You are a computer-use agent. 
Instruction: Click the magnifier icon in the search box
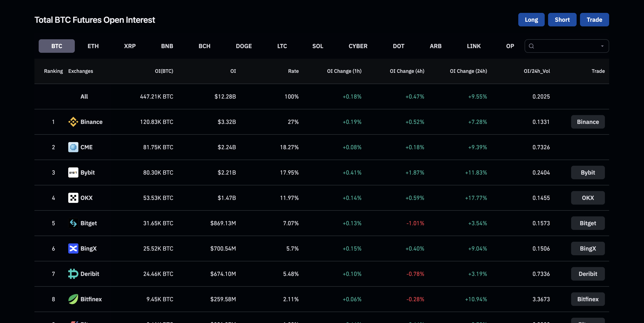tap(532, 46)
